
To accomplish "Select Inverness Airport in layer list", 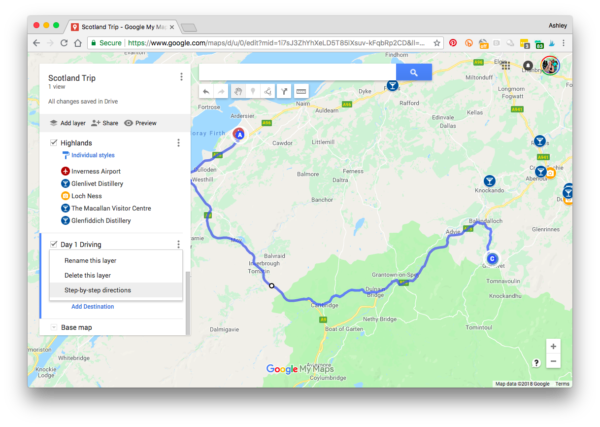I will pyautogui.click(x=91, y=171).
